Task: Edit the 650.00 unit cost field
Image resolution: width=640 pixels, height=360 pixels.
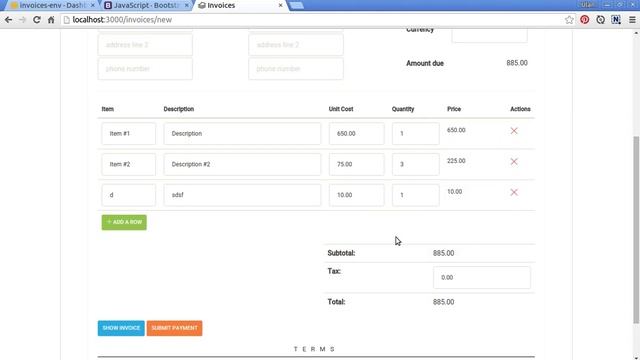Action: pos(356,133)
